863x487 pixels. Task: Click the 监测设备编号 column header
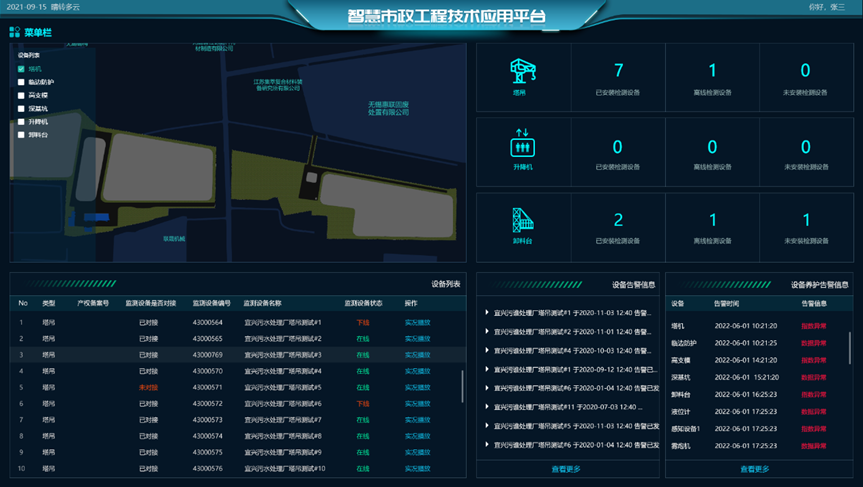(x=211, y=303)
